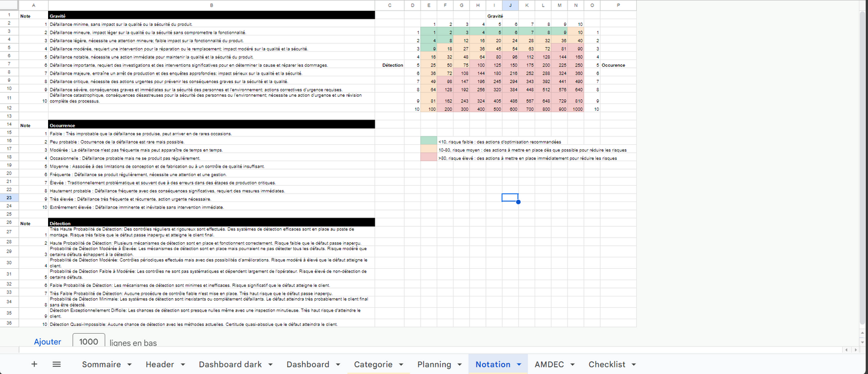Open the Checklist tab dropdown arrow
Viewport: 868px width, 374px height.
(633, 364)
